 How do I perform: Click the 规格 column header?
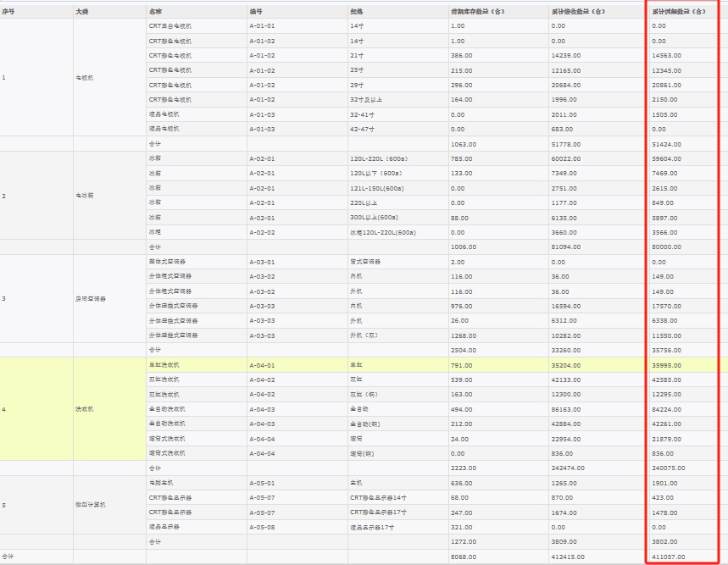tap(356, 12)
